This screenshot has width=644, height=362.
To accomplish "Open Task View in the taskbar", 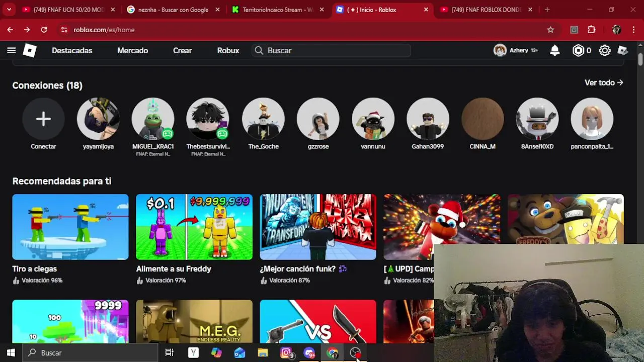I will tap(170, 352).
